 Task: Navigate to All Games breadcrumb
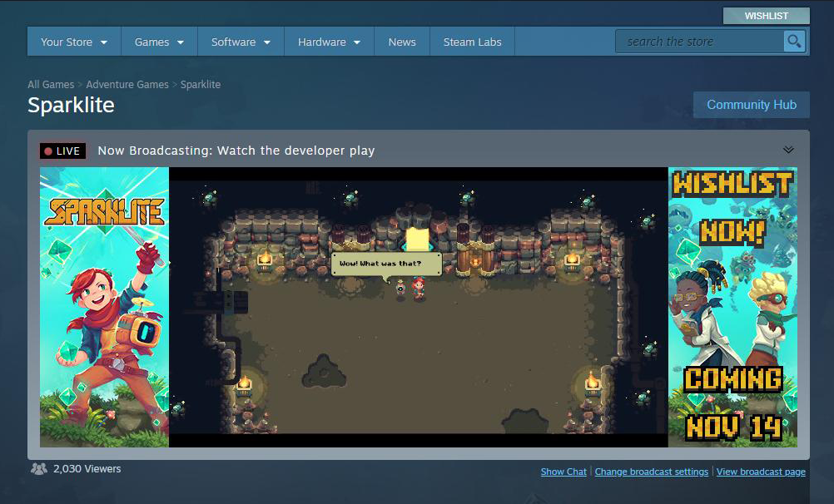pos(51,85)
